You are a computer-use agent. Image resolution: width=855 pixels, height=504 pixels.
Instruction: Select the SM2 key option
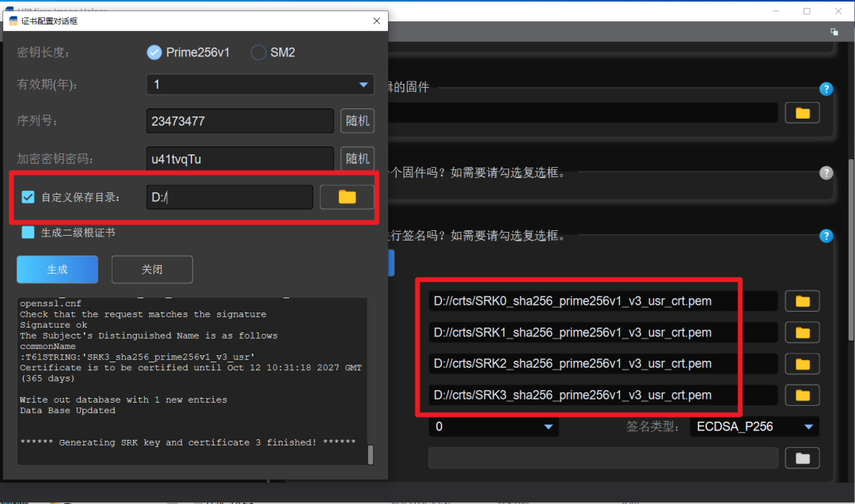272,52
